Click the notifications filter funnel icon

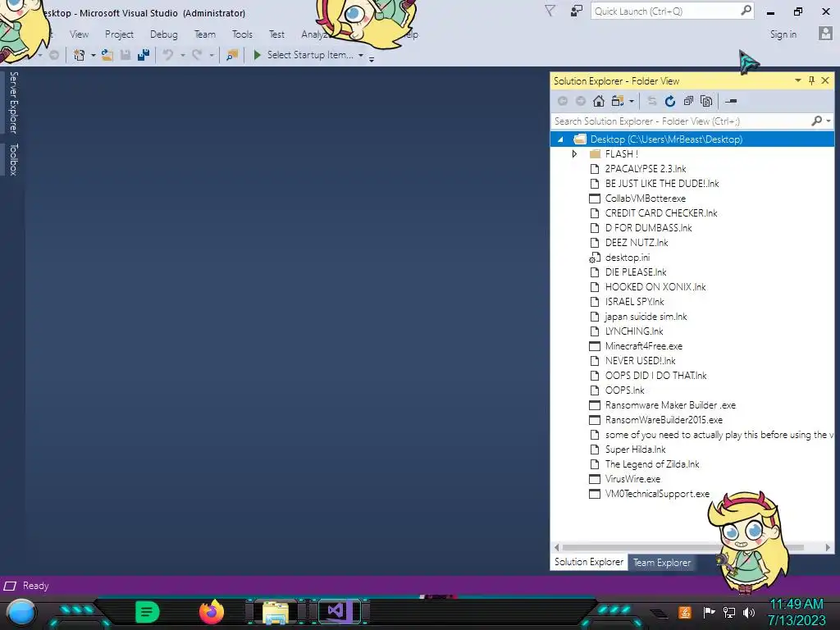[x=550, y=11]
